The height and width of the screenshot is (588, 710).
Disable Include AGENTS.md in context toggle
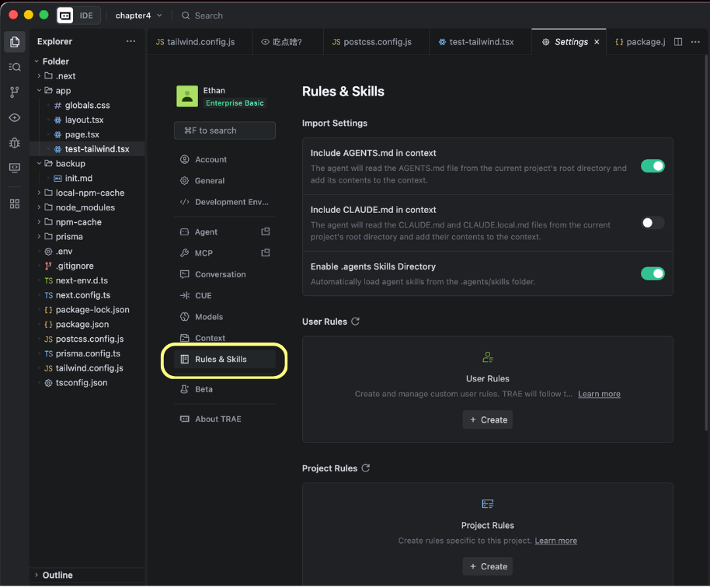click(652, 165)
